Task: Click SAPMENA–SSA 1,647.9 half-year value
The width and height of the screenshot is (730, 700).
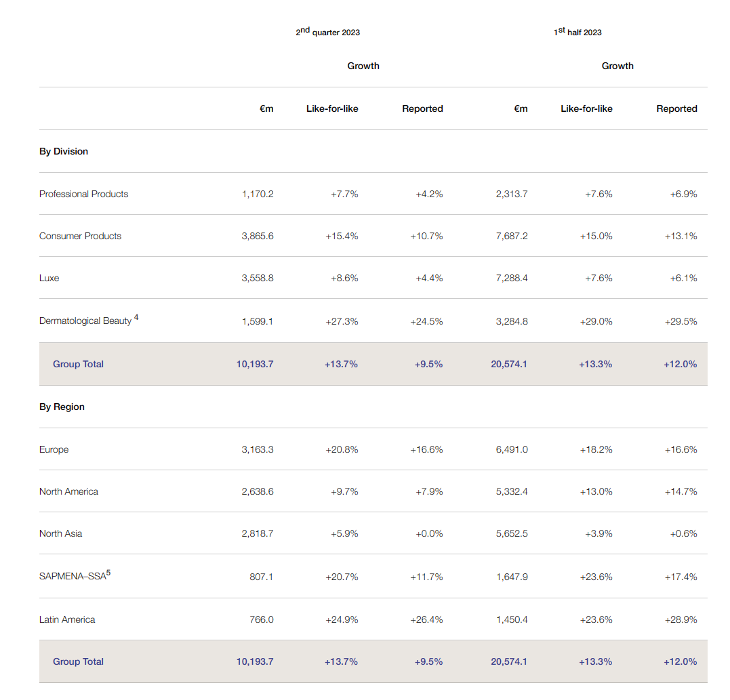Action: [512, 577]
